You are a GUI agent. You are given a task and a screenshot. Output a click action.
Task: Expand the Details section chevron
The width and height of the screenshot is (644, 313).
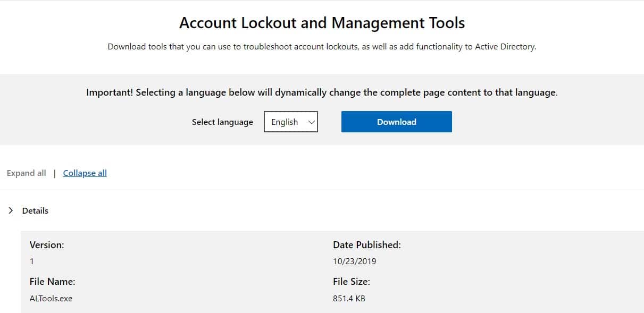pos(11,210)
